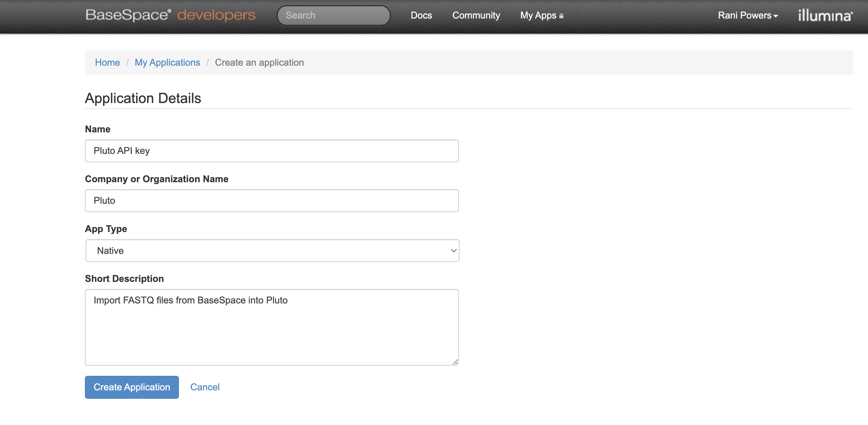Click the Company or Organization Name field
The width and height of the screenshot is (868, 425).
(272, 201)
